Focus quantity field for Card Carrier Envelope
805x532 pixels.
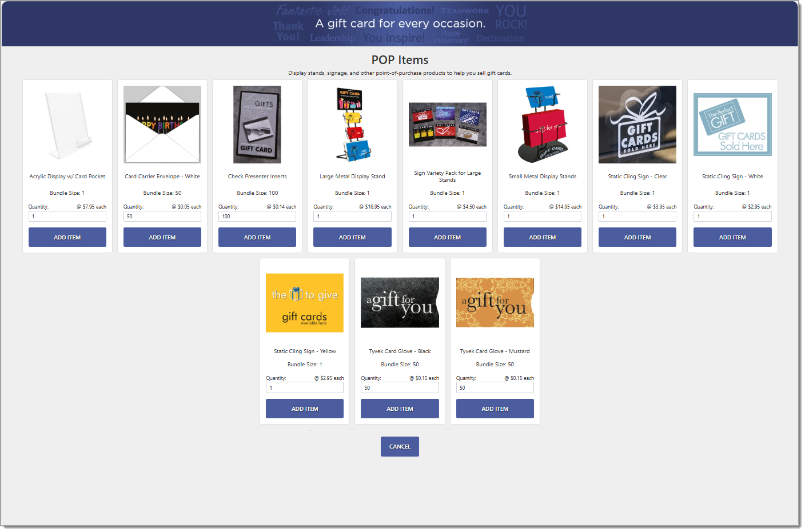[x=162, y=217]
